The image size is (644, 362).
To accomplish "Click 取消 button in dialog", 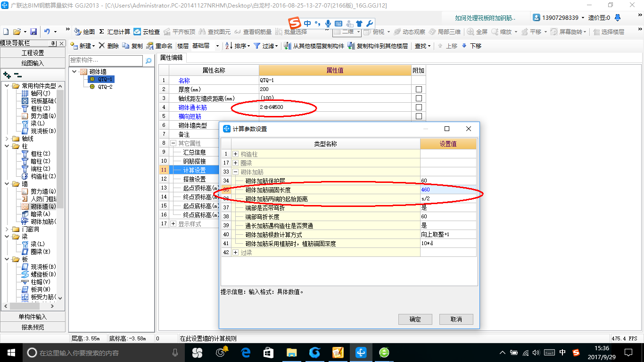I will [456, 319].
